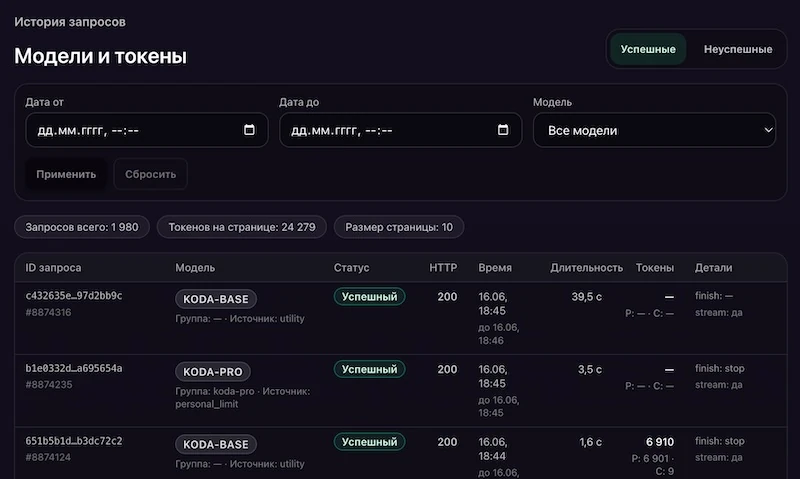Click KODA-BASE badge in request #8874124 row
The image size is (800, 479).
(x=216, y=444)
